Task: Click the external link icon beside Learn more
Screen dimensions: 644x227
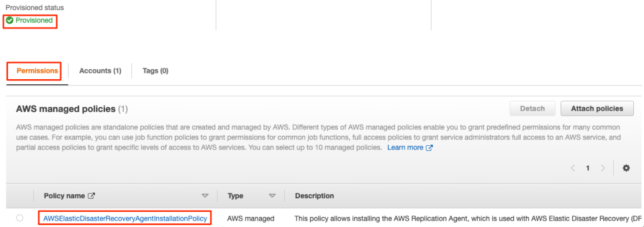Action: click(x=429, y=147)
